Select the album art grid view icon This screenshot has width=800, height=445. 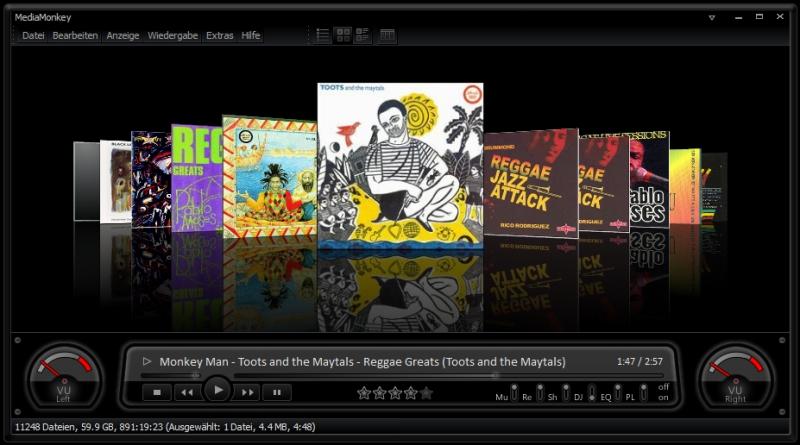click(x=343, y=35)
